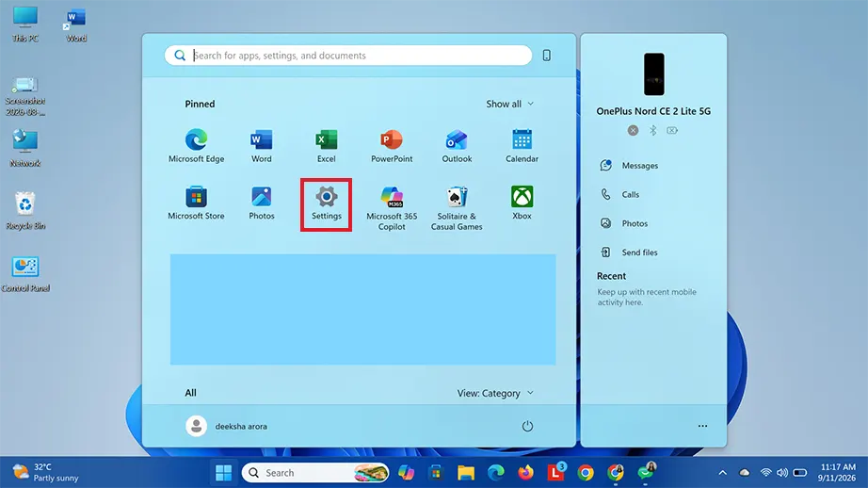Launch Microsoft 365 Copilot from Pinned
This screenshot has width=868, height=488.
coord(392,207)
